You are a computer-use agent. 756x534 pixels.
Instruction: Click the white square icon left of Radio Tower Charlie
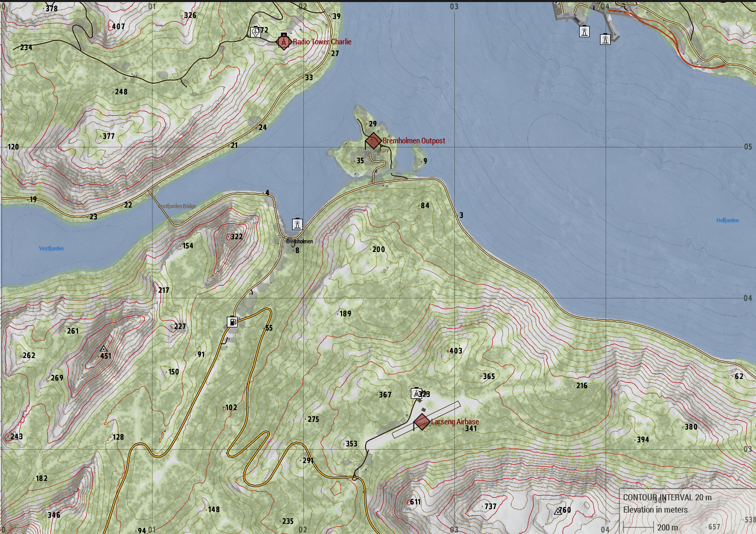point(256,32)
